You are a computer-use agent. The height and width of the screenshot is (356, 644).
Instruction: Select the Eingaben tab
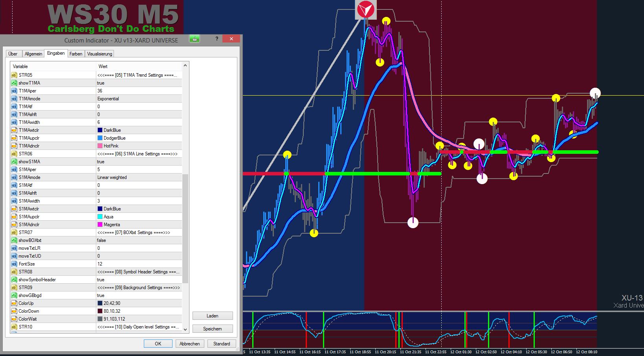(x=56, y=53)
